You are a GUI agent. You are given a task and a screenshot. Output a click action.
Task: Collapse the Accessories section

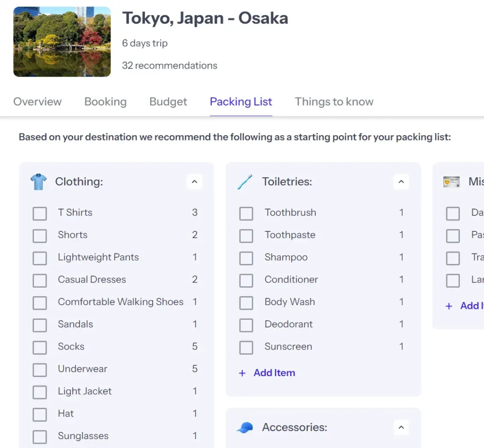pos(401,427)
